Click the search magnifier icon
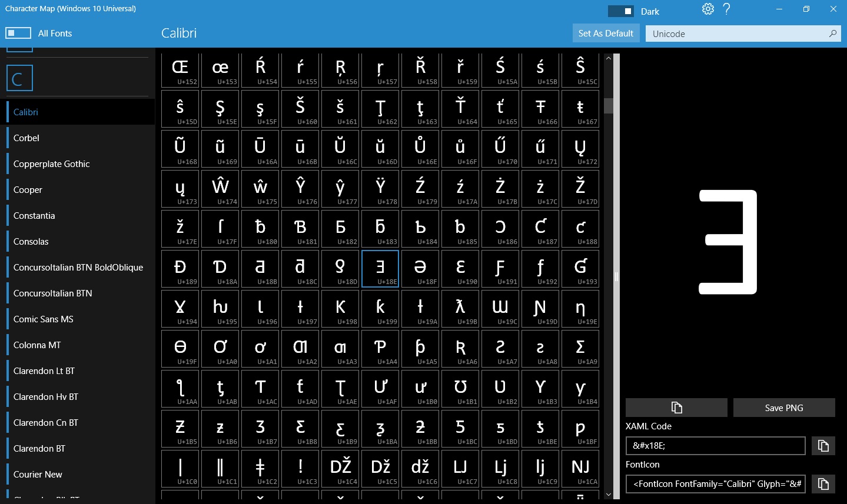This screenshot has height=504, width=847. click(x=832, y=34)
